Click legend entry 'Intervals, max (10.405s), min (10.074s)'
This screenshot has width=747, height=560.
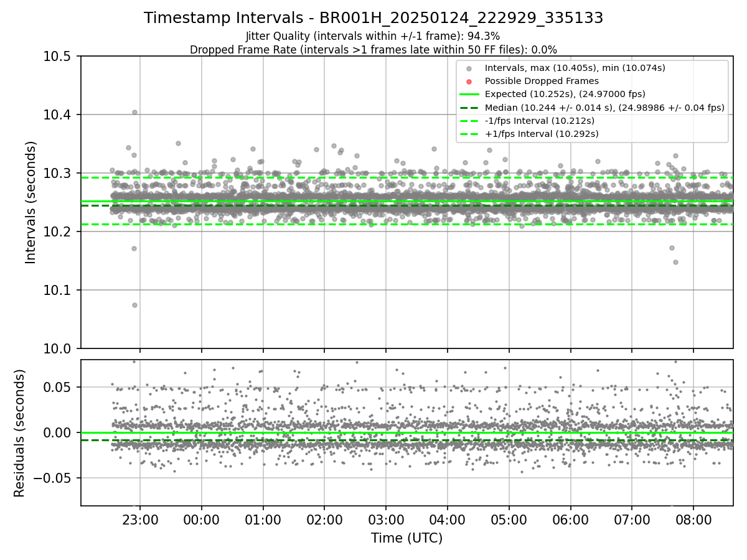pyautogui.click(x=575, y=68)
